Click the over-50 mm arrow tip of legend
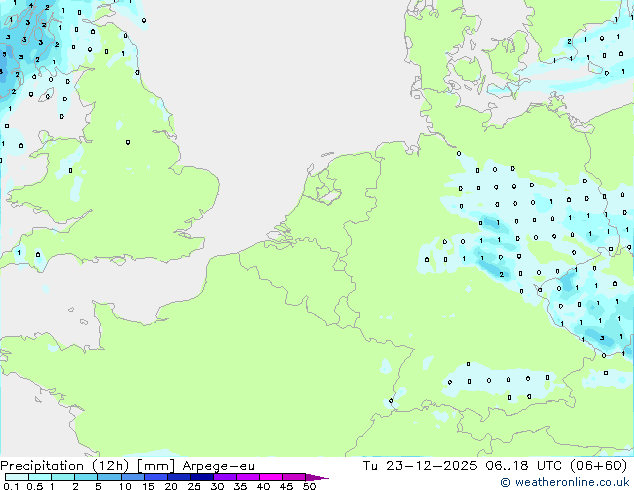The image size is (634, 490). click(x=317, y=477)
